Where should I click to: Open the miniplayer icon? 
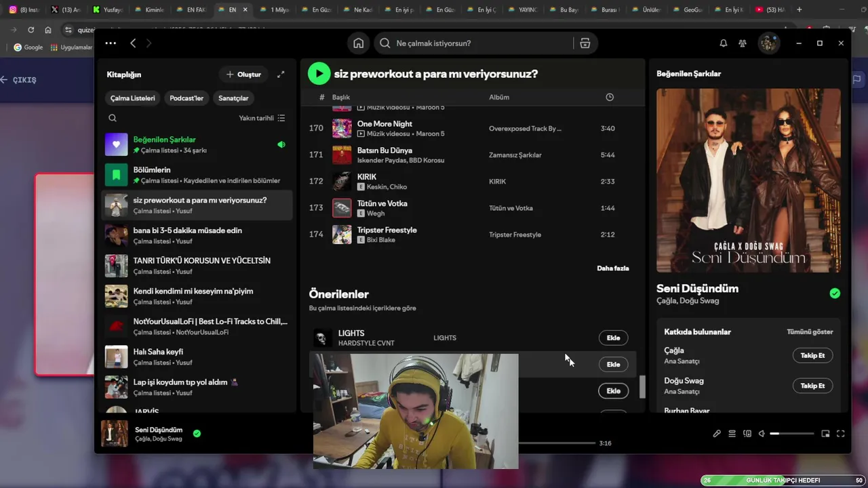point(825,434)
